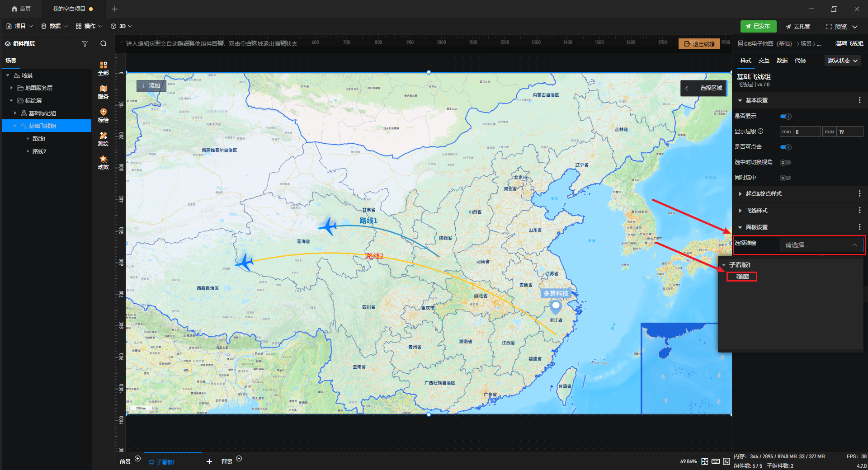Toggle the 是否显示 switch

click(786, 117)
